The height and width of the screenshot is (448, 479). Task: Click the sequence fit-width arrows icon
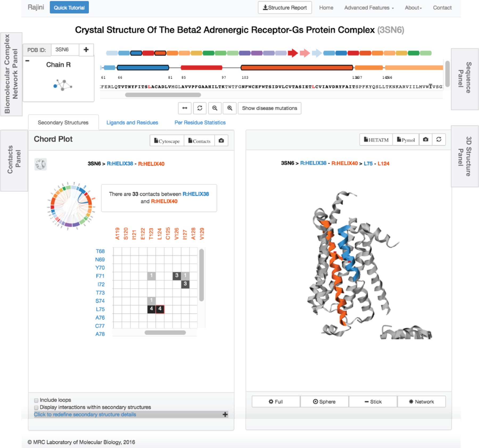(x=185, y=108)
